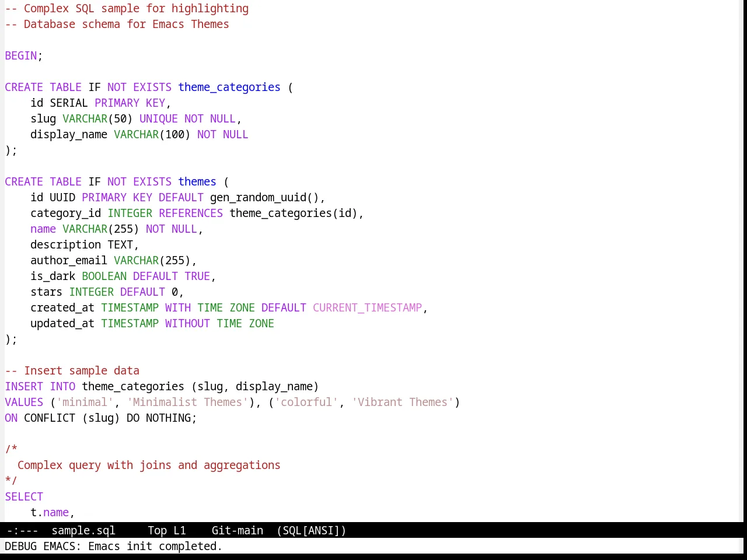Click PRIMARY KEY on the id SERIAL line

click(x=130, y=103)
